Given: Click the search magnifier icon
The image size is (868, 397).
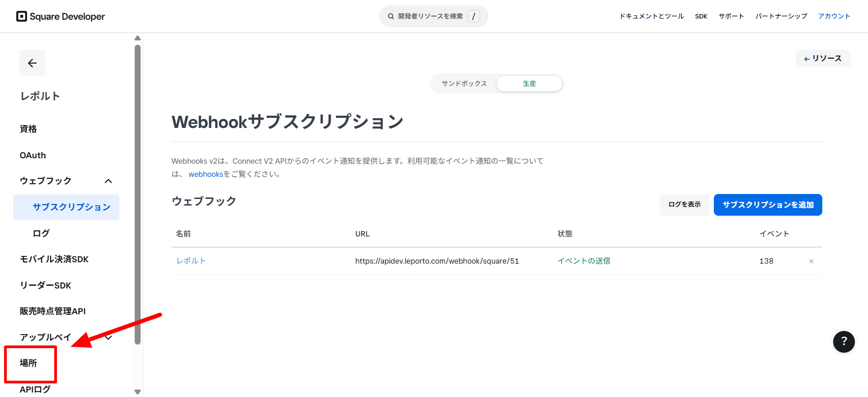Looking at the screenshot, I should click(x=391, y=16).
